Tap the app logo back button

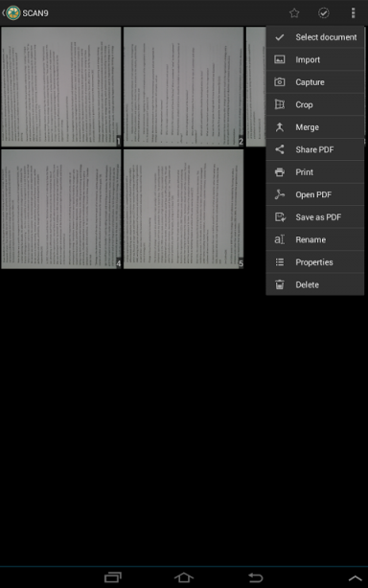coord(11,13)
